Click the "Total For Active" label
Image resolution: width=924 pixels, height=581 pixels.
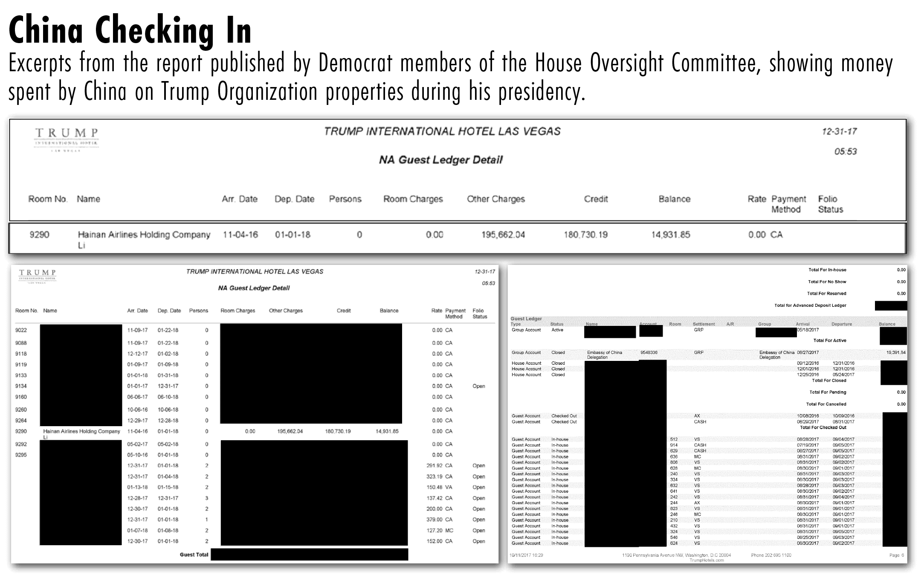(x=830, y=340)
